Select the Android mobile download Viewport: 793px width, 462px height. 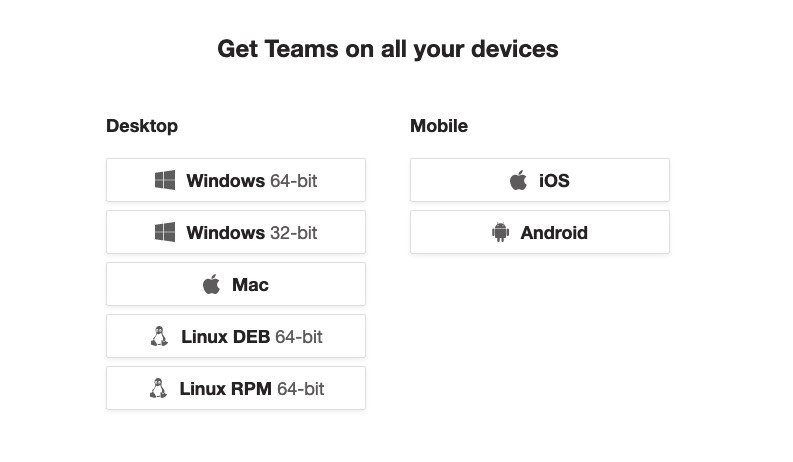click(540, 232)
